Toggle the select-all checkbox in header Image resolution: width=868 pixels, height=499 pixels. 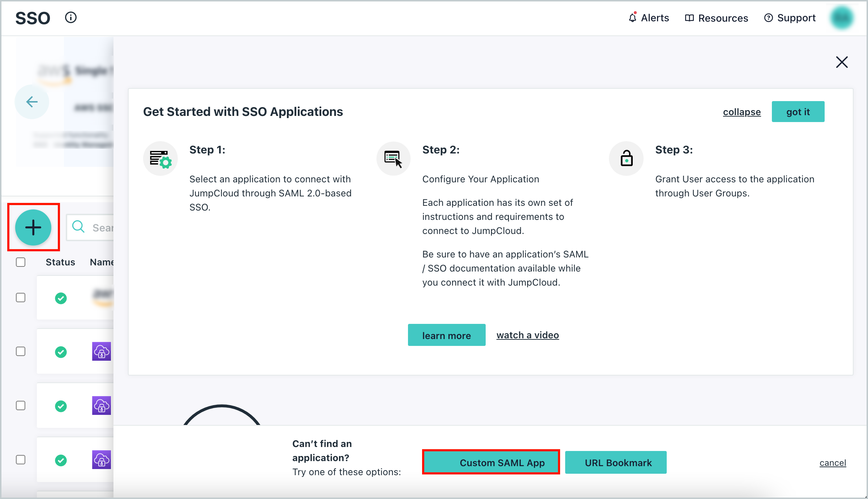coord(21,262)
